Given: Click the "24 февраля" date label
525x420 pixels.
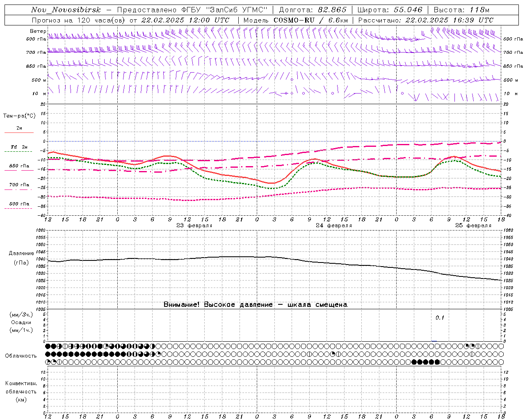Looking at the screenshot, I should [x=334, y=226].
